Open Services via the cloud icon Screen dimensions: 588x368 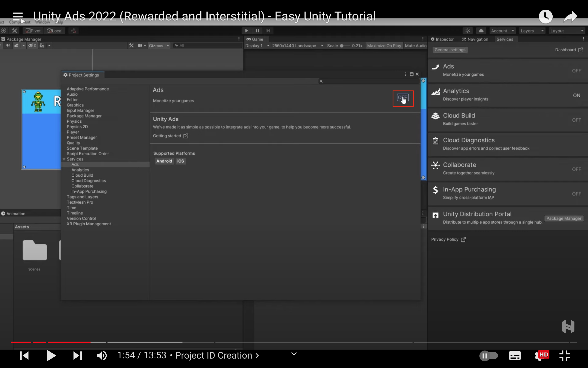481,31
